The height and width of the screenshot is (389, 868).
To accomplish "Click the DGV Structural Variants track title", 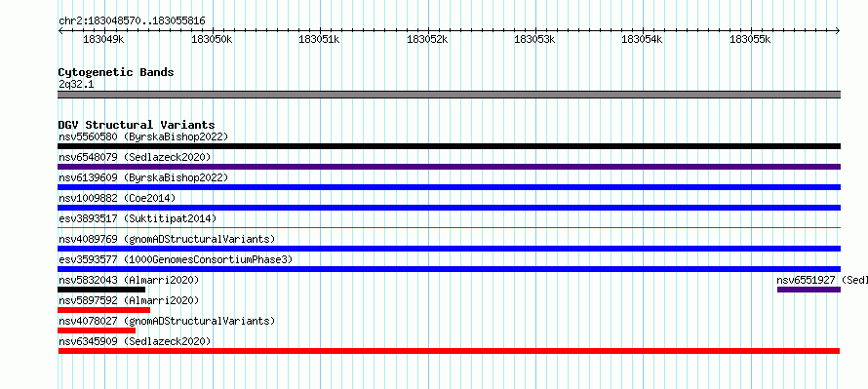I will [137, 125].
